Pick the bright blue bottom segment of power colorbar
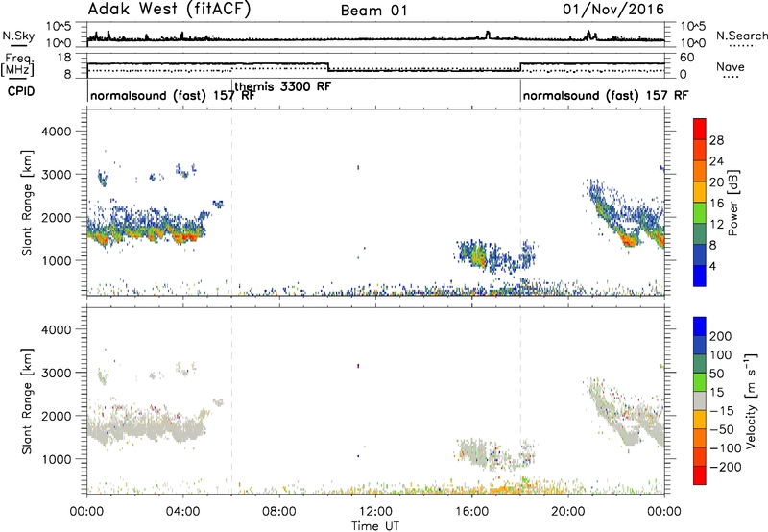This screenshot has height=532, width=768. point(700,276)
